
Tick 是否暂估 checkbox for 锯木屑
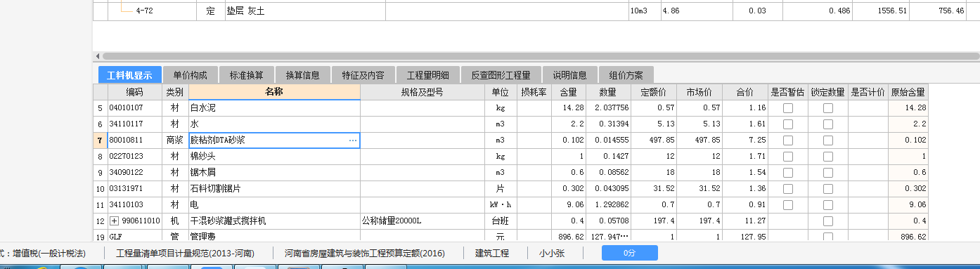(788, 173)
